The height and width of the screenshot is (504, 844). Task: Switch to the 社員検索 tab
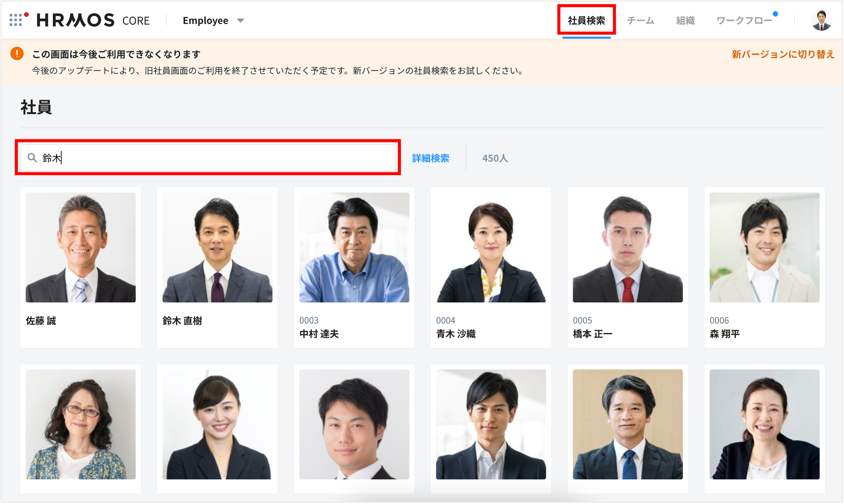tap(586, 20)
